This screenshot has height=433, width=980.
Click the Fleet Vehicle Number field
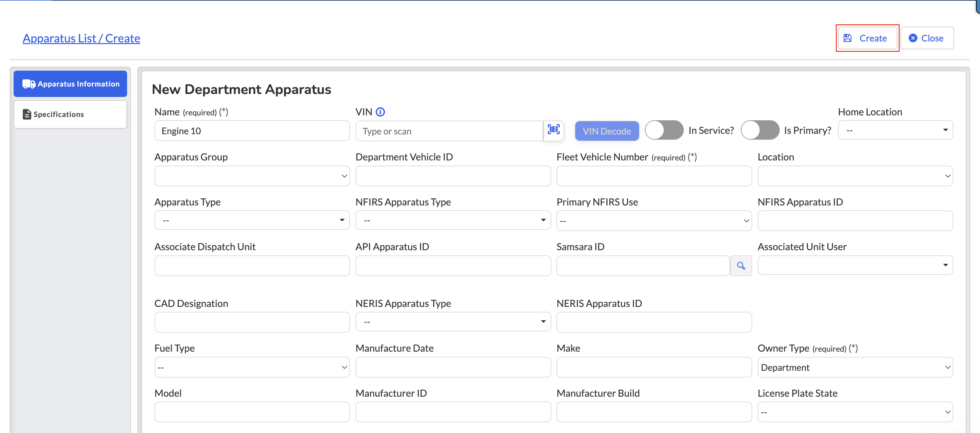[x=654, y=176]
